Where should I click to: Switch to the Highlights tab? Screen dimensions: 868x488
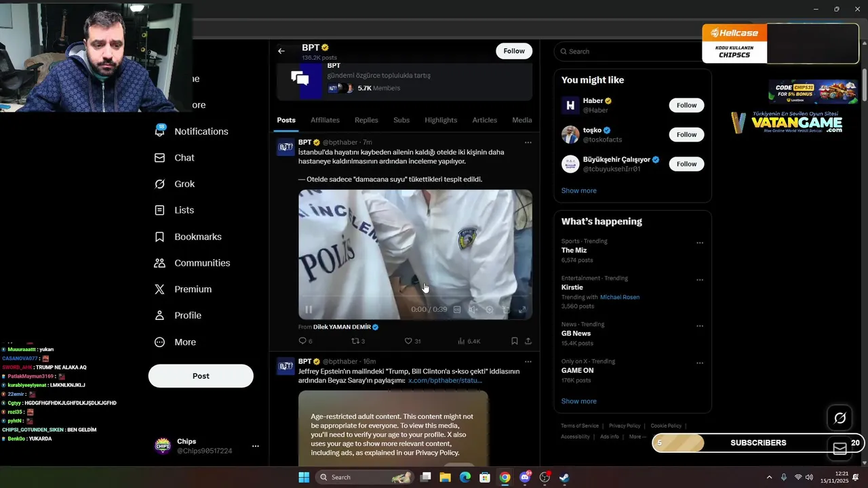(x=441, y=120)
